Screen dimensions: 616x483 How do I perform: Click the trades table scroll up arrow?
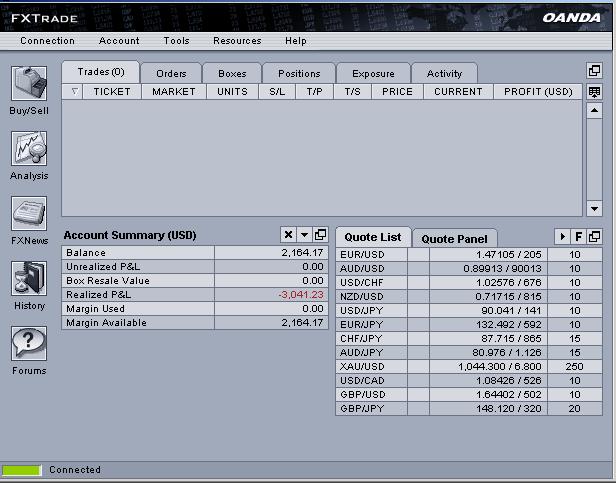coord(594,111)
